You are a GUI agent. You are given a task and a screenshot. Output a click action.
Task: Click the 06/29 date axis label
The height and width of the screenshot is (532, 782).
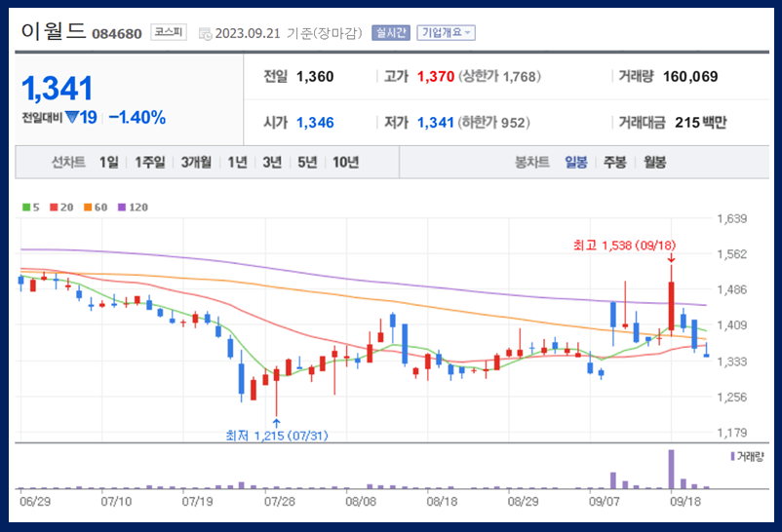click(35, 501)
